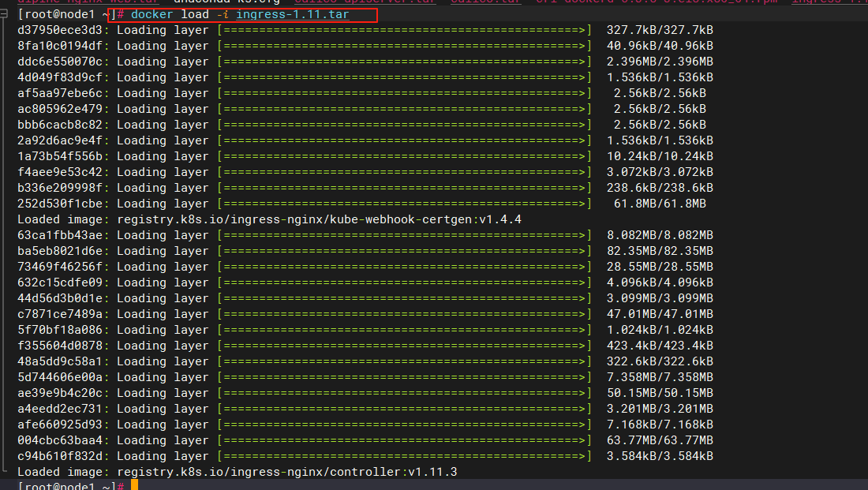Click layer ID c7871ce7489a
This screenshot has height=490, width=868.
(60, 314)
